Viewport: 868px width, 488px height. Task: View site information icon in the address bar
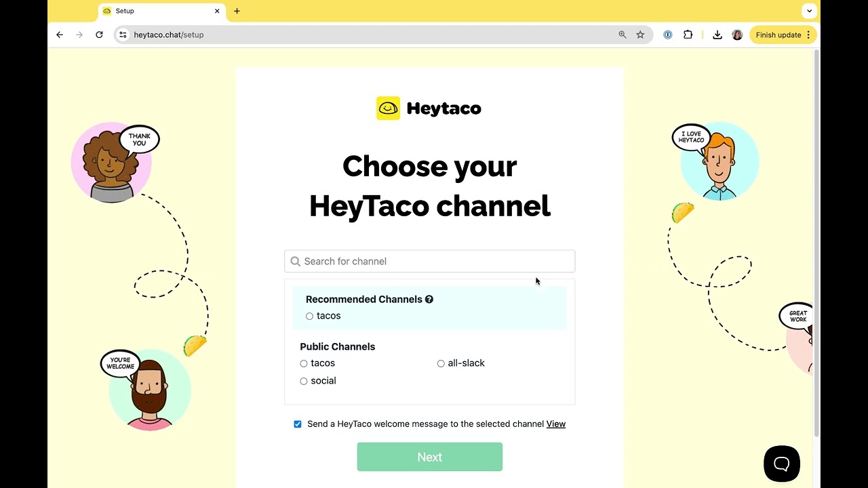(122, 35)
